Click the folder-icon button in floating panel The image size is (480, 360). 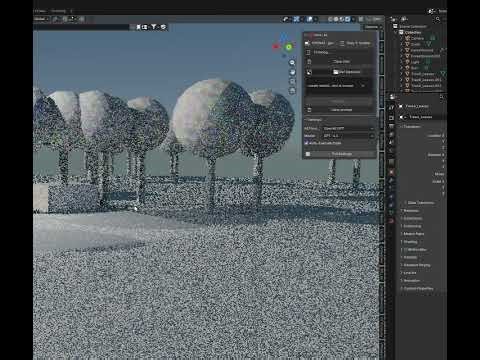347,72
